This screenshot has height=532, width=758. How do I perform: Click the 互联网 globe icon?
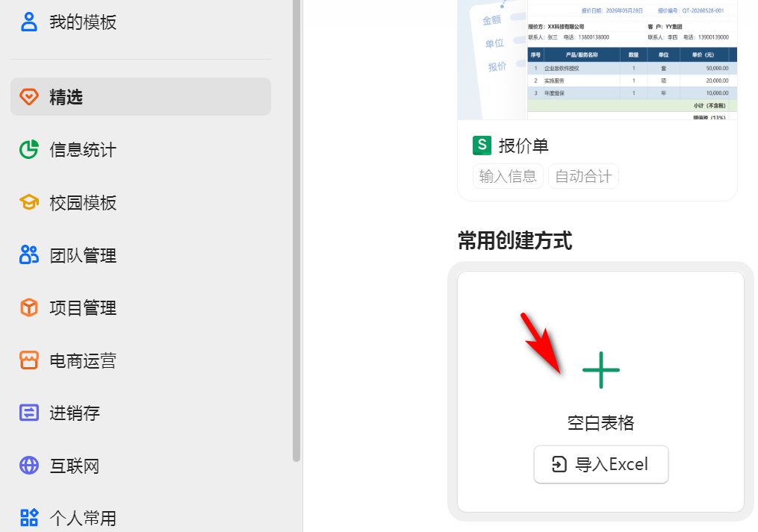pyautogui.click(x=29, y=466)
